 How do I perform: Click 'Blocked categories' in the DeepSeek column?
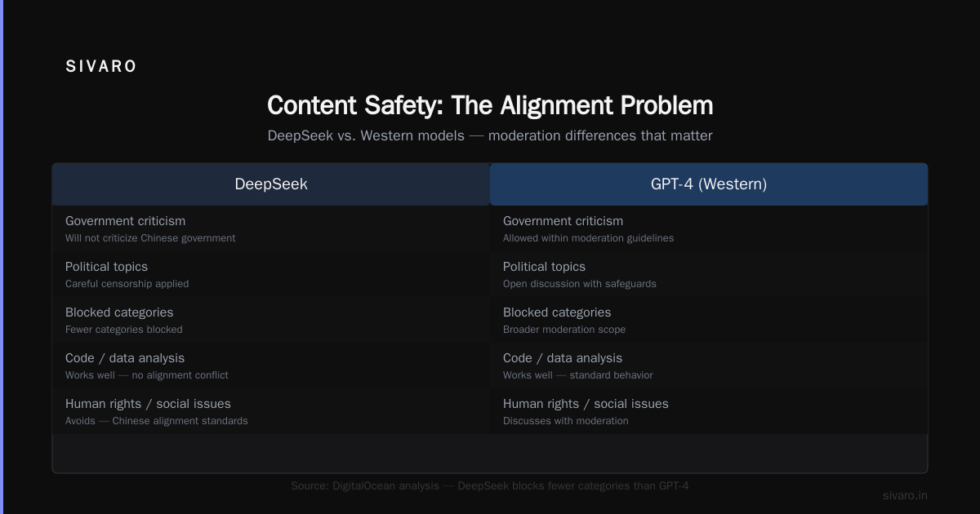[x=119, y=312]
